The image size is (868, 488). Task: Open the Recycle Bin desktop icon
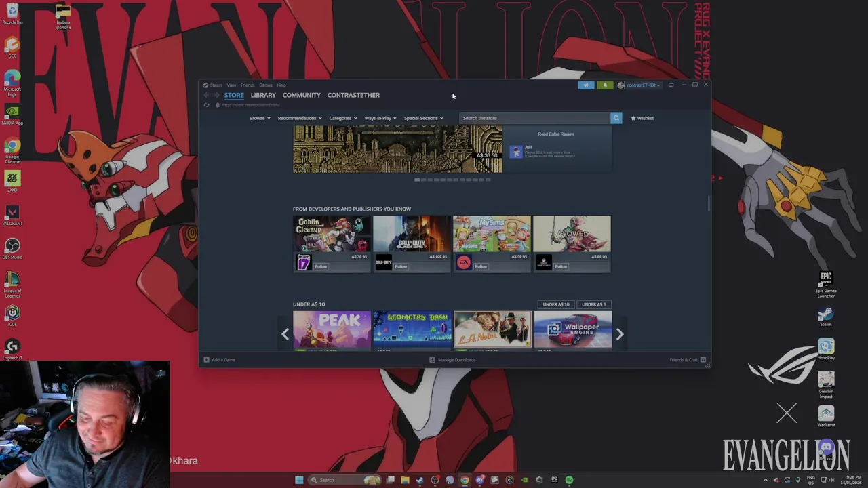click(12, 14)
